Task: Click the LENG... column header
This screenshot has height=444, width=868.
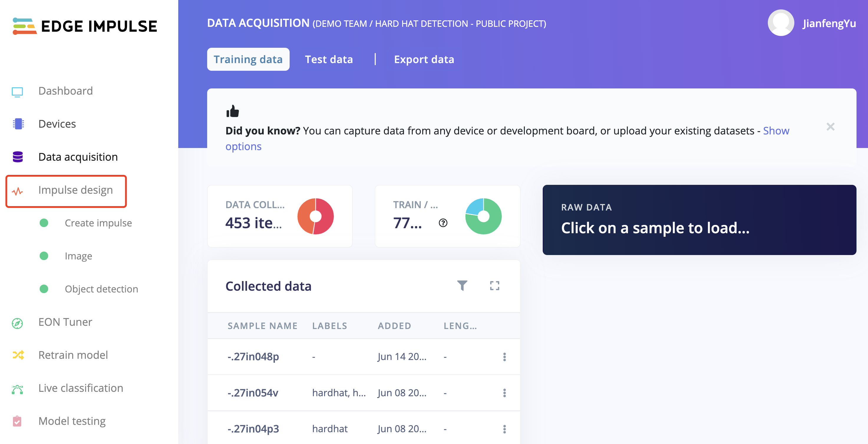Action: [460, 326]
